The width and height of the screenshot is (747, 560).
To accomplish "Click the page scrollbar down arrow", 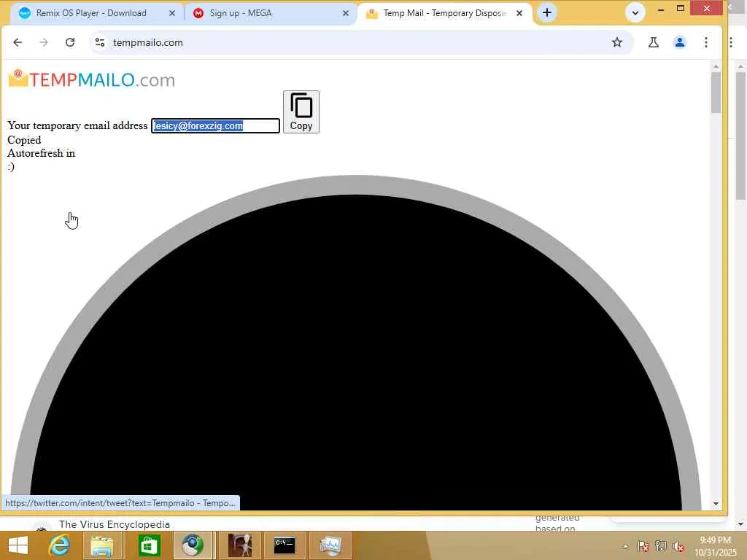I will 716,504.
